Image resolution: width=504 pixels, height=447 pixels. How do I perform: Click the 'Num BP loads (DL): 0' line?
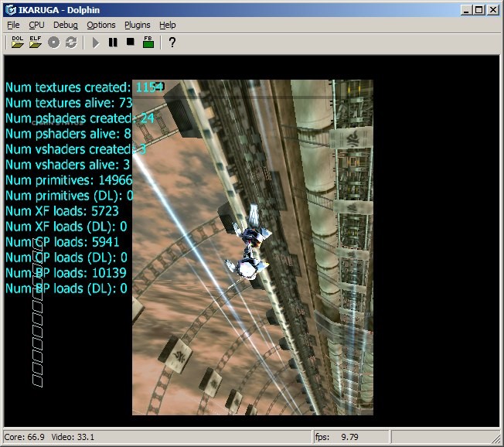point(66,288)
